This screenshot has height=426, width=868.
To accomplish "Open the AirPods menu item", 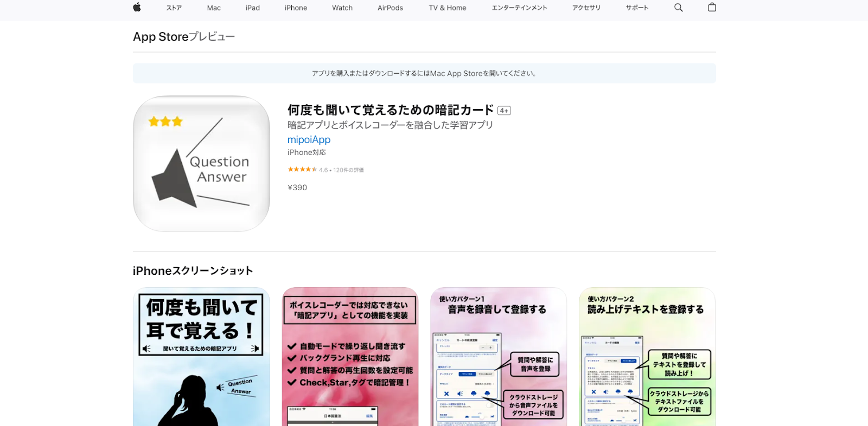I will (390, 8).
